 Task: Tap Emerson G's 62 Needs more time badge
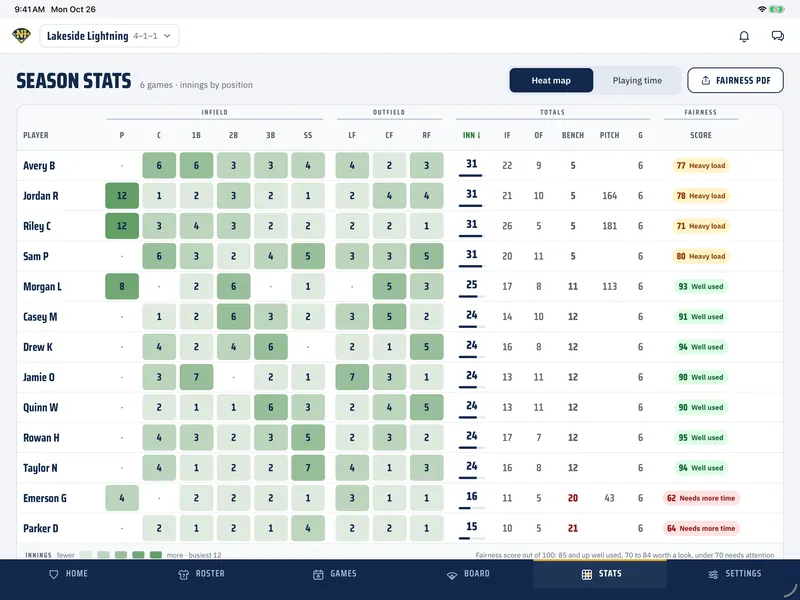coord(701,498)
